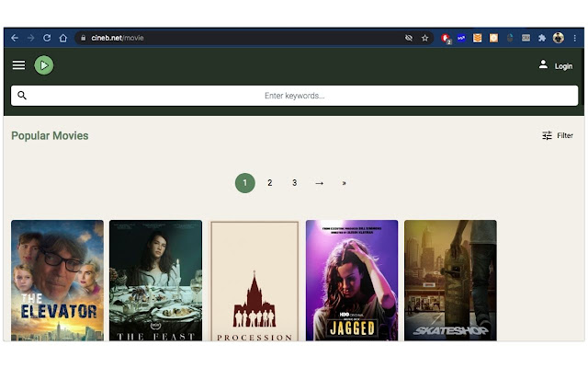Click the orange square extension icon
The width and height of the screenshot is (588, 368).
[x=494, y=38]
